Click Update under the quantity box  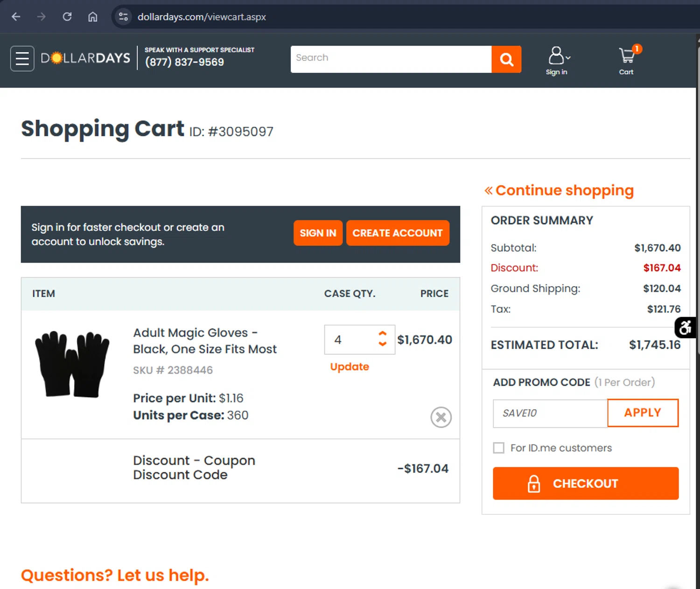[x=350, y=367]
